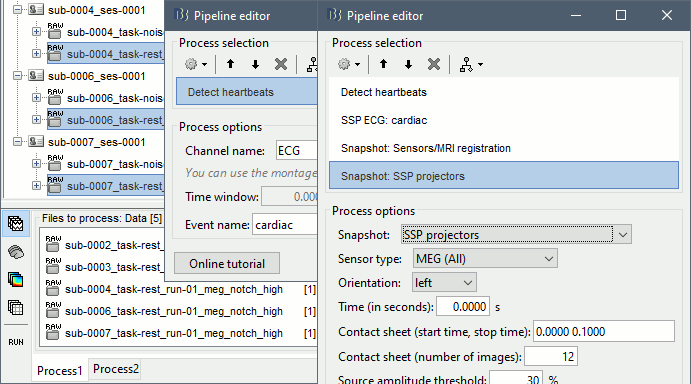Delete selected process with X icon in right editor
This screenshot has height=384, width=691.
(434, 64)
